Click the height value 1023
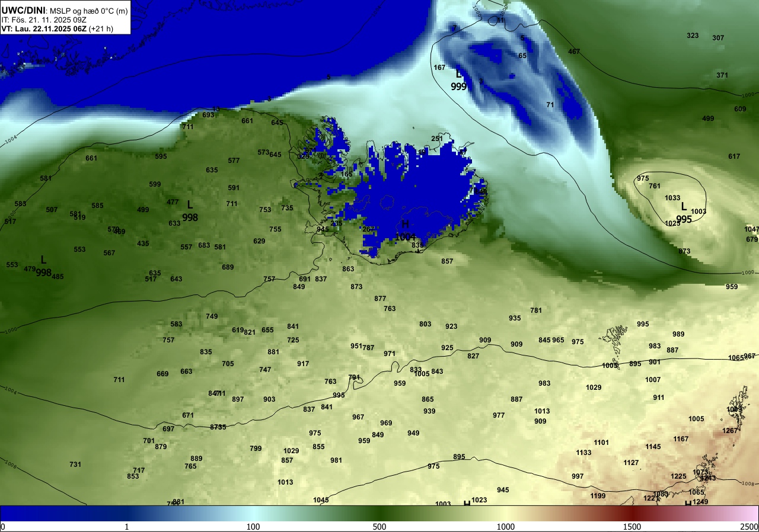 479,500
